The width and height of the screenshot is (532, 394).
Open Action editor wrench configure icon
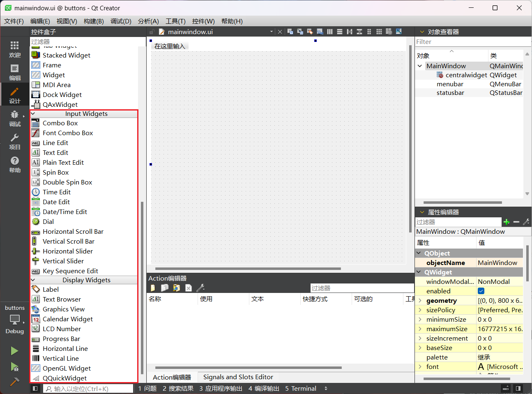point(200,288)
